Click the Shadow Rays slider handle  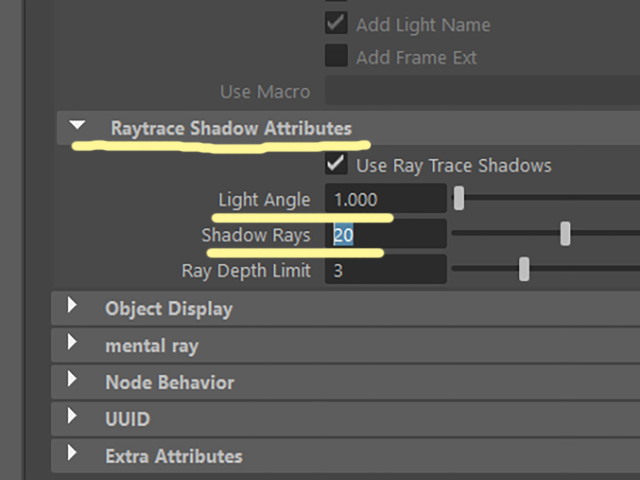point(565,234)
